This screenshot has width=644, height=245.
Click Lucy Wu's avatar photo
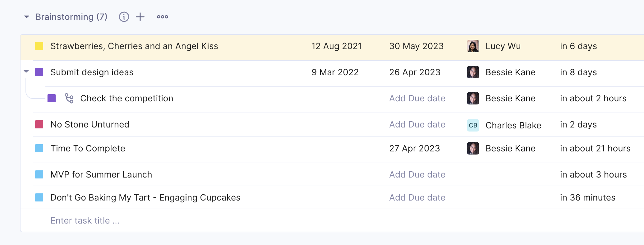(x=473, y=46)
